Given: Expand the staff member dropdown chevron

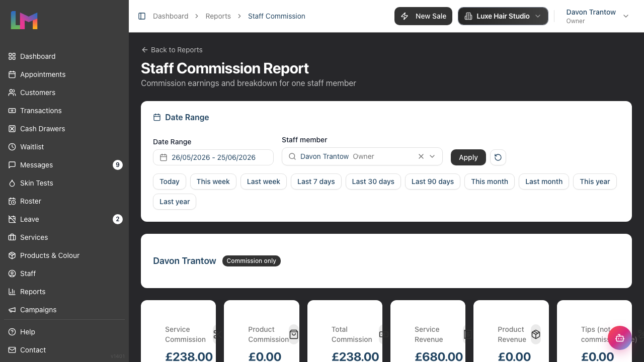Looking at the screenshot, I should click(432, 156).
